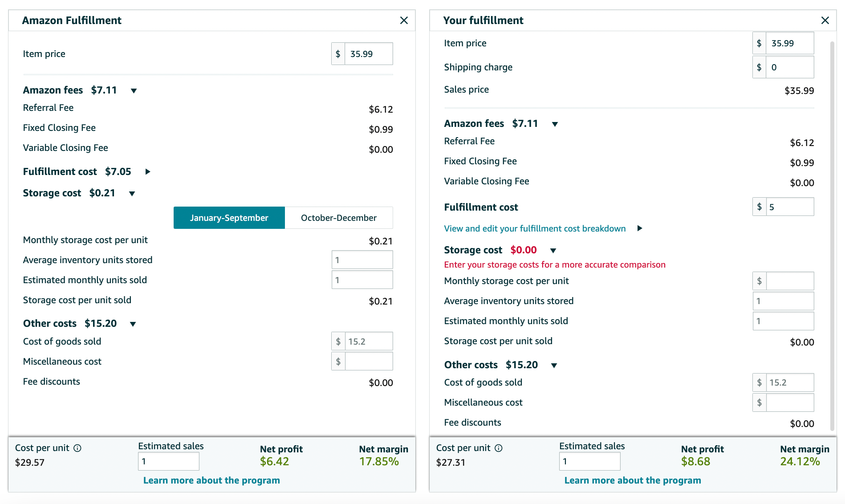
Task: Click the Your fulfillment panel scrollbar
Action: click(x=832, y=236)
